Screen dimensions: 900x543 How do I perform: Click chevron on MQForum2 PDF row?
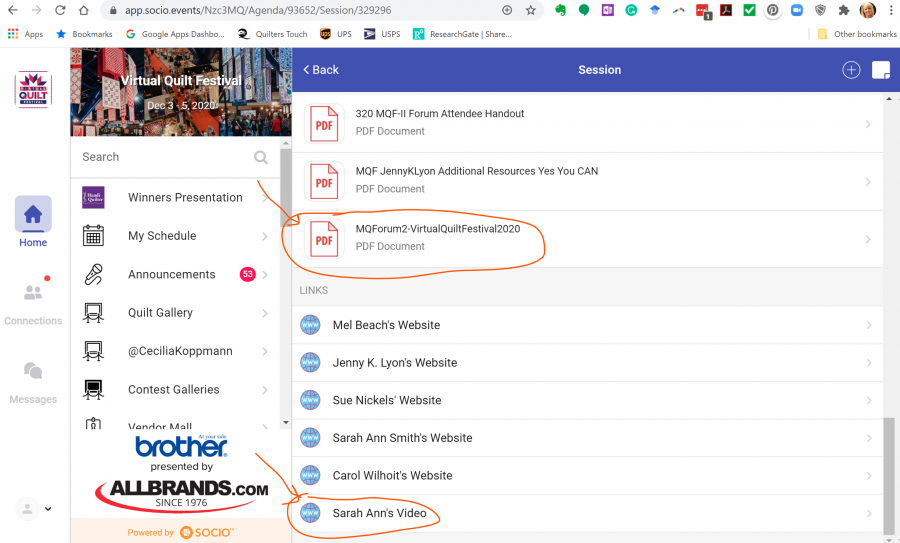(868, 239)
